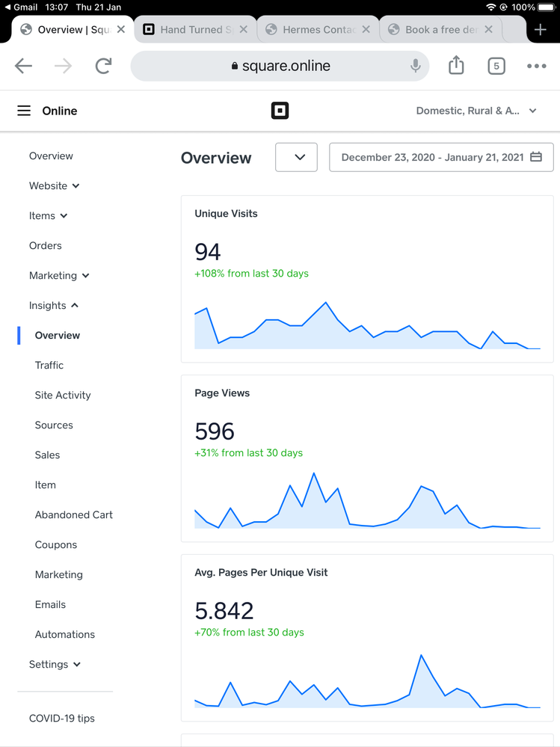560x747 pixels.
Task: Open the Domestic, Rural site dropdown
Action: click(476, 111)
